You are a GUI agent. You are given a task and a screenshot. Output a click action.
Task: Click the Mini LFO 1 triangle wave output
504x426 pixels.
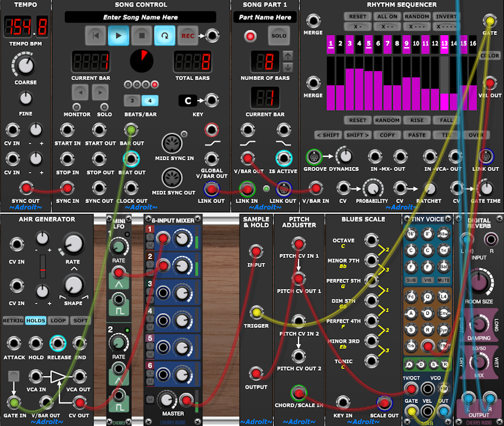(x=118, y=274)
